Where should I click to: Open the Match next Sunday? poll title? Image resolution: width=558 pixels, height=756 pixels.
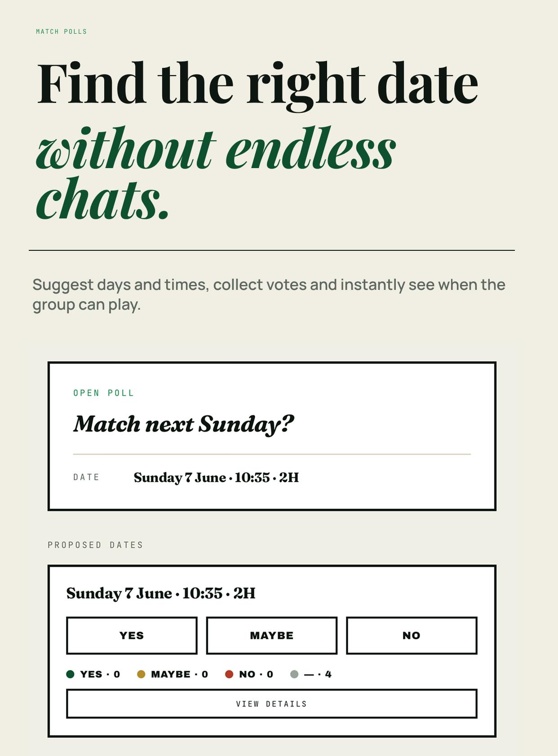tap(183, 424)
